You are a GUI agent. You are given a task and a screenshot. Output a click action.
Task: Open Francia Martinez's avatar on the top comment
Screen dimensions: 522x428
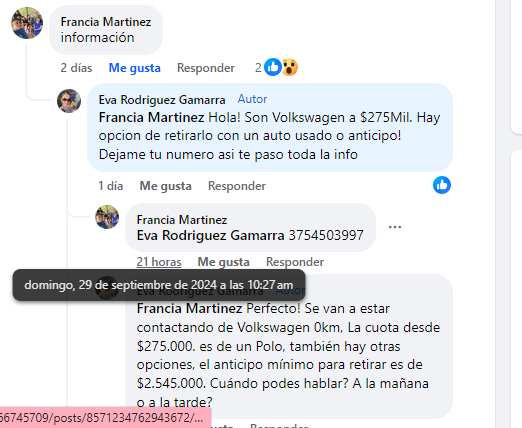click(x=27, y=23)
